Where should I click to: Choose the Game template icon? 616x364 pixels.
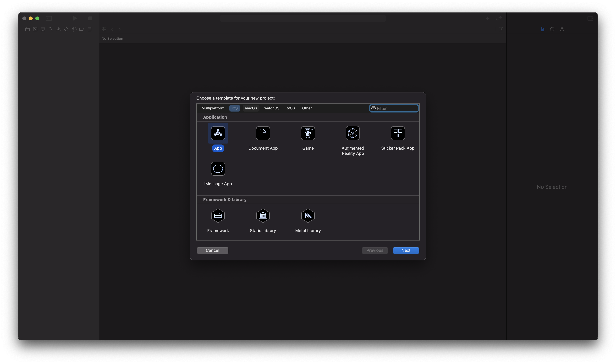(x=308, y=133)
